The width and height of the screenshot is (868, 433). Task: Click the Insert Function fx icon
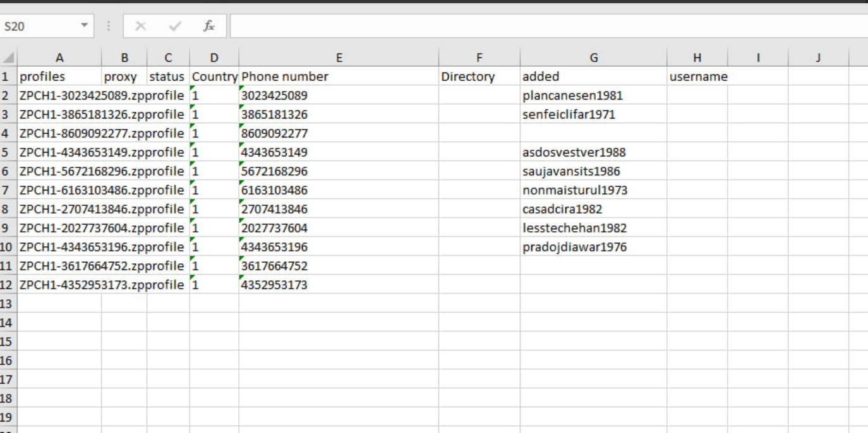(208, 27)
